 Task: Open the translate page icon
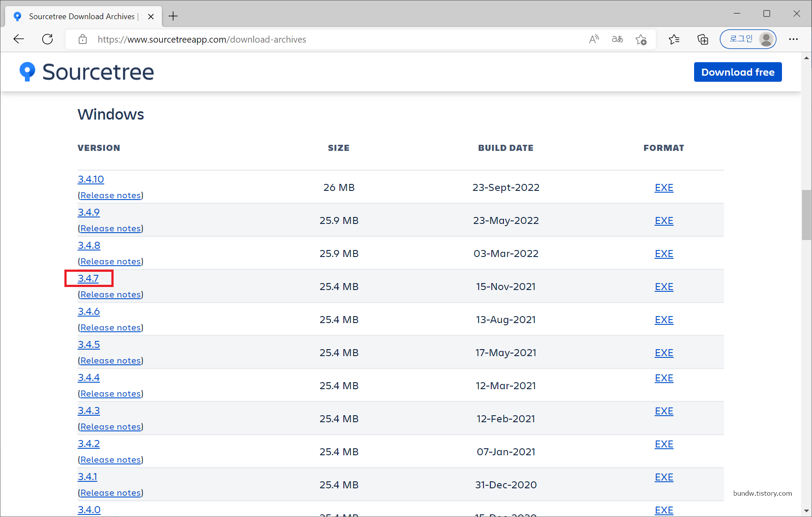coord(617,40)
